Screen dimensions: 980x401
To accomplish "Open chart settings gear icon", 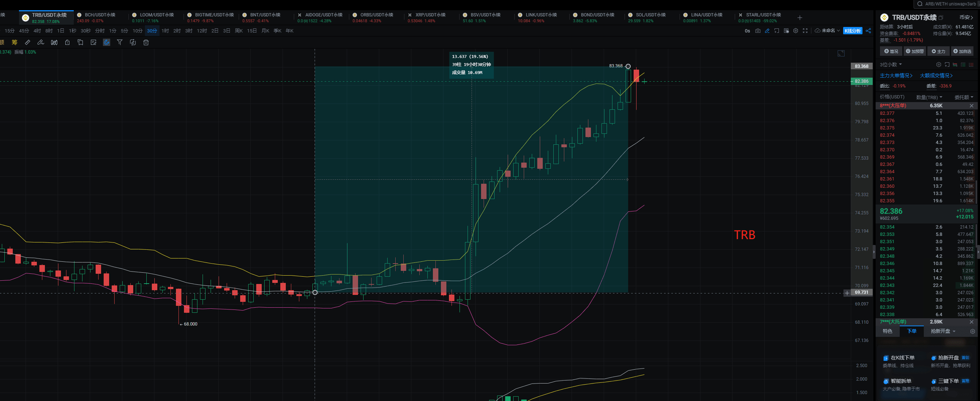I will [x=796, y=31].
